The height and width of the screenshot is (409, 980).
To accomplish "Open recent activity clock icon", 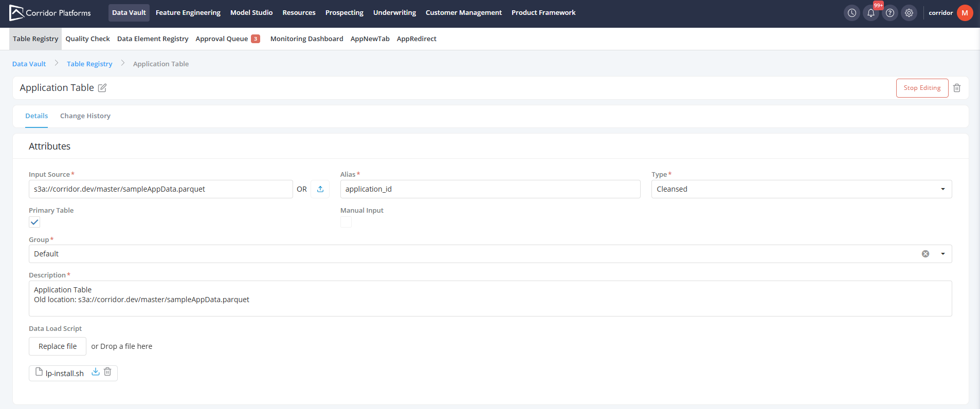I will pos(851,13).
